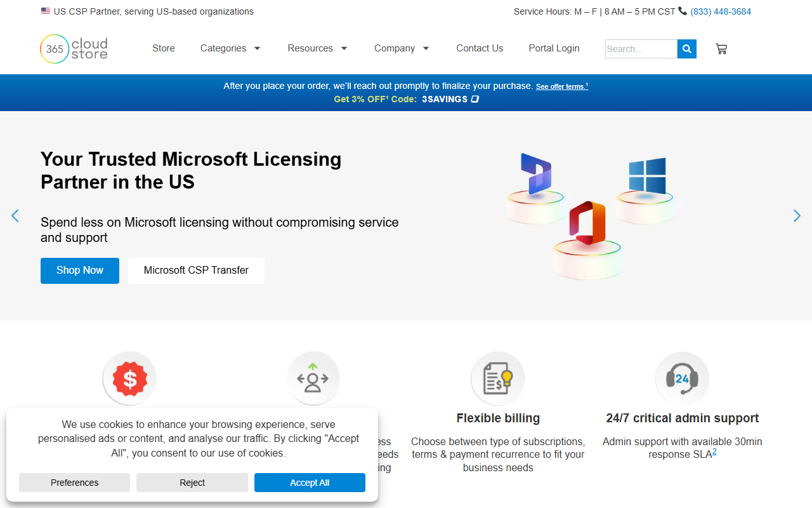812x508 pixels.
Task: Click the Dynamics 365 product logo
Action: click(536, 173)
